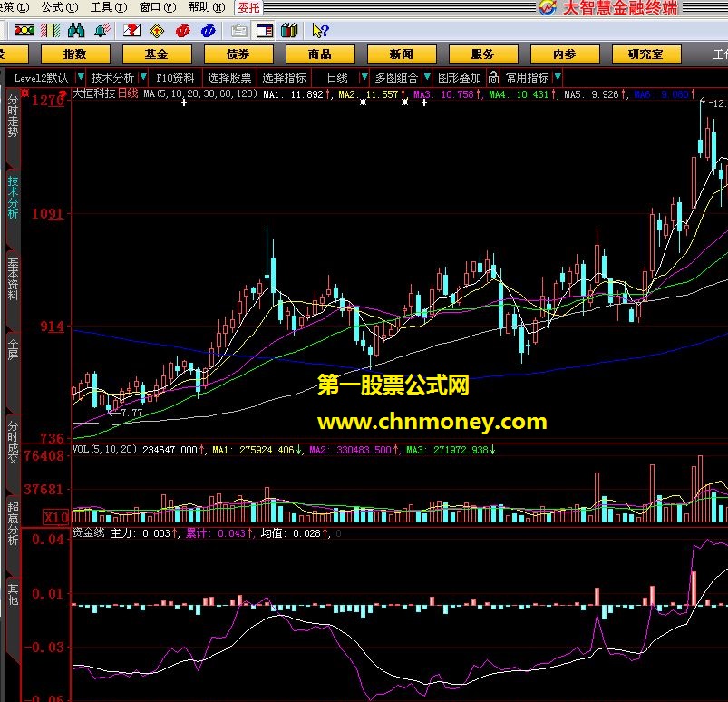This screenshot has width=728, height=702.
Task: Open the 服务 category
Action: pos(483,54)
